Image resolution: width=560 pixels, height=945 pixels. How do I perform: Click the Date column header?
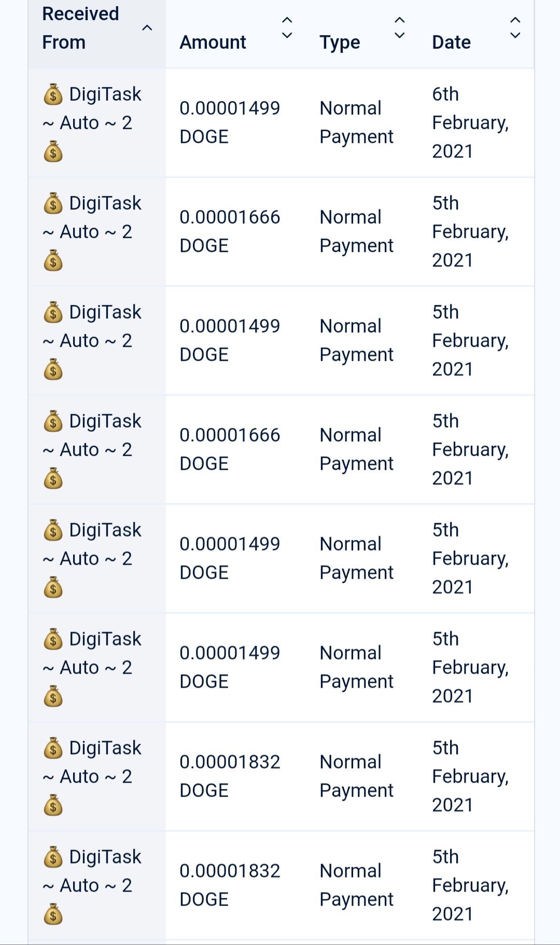coord(451,42)
